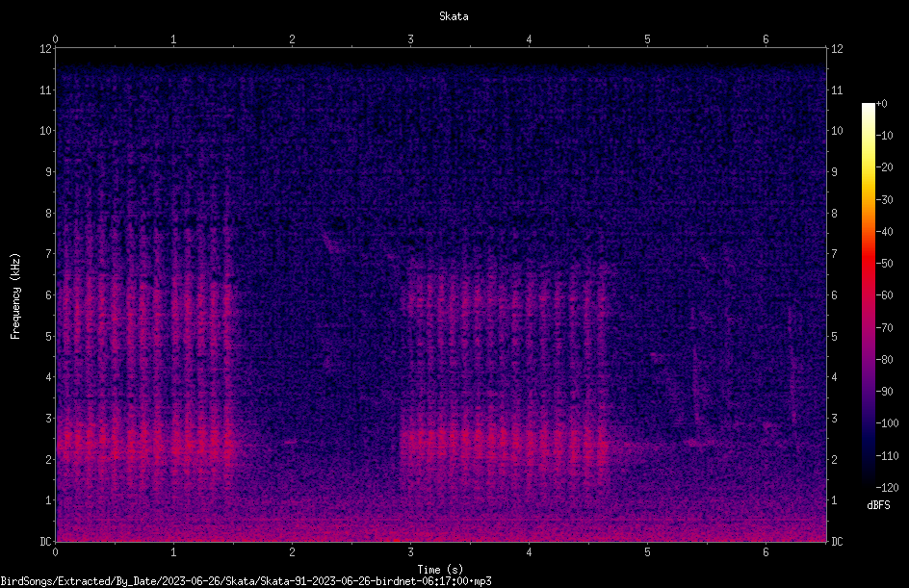The width and height of the screenshot is (909, 588).
Task: Click the '0' tick on the bottom time axis
Action: (55, 552)
